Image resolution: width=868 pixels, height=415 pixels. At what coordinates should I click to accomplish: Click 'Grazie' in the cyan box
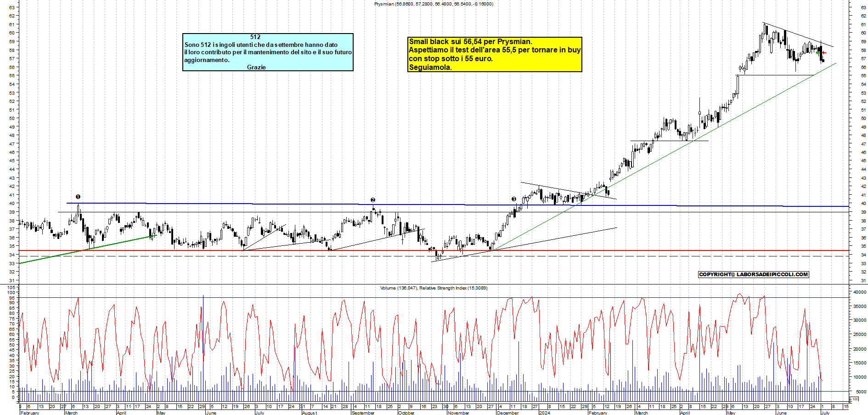[x=256, y=67]
